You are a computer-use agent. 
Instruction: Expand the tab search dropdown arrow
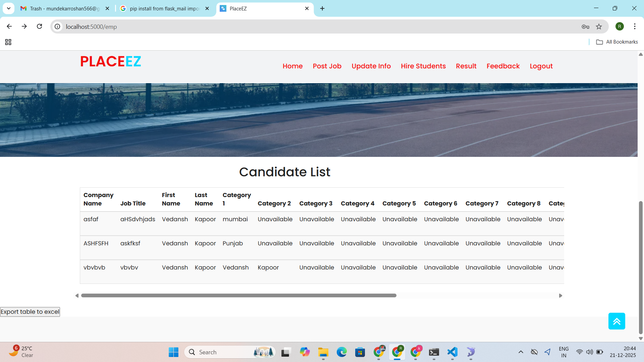(8, 8)
